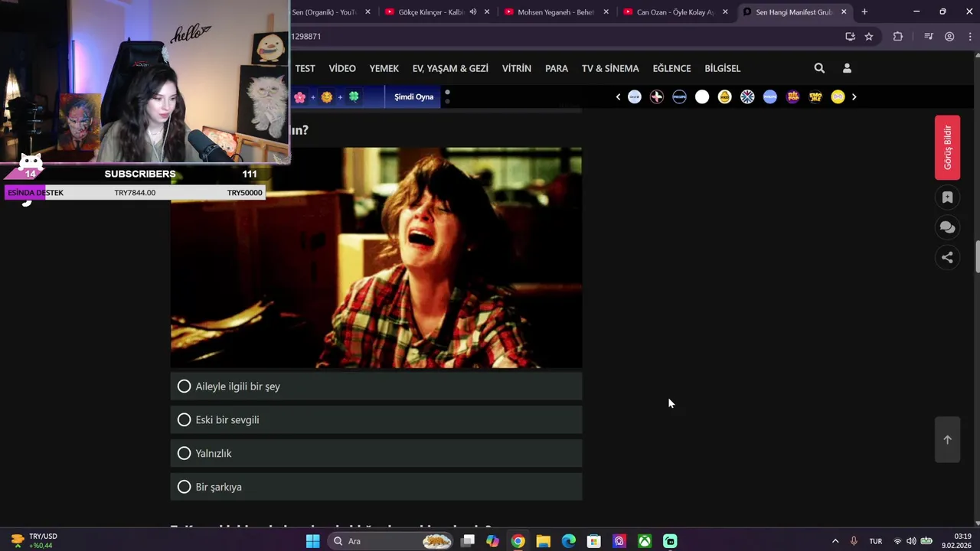Open TRY/USD widget on taskbar
The width and height of the screenshot is (980, 551).
pos(34,541)
